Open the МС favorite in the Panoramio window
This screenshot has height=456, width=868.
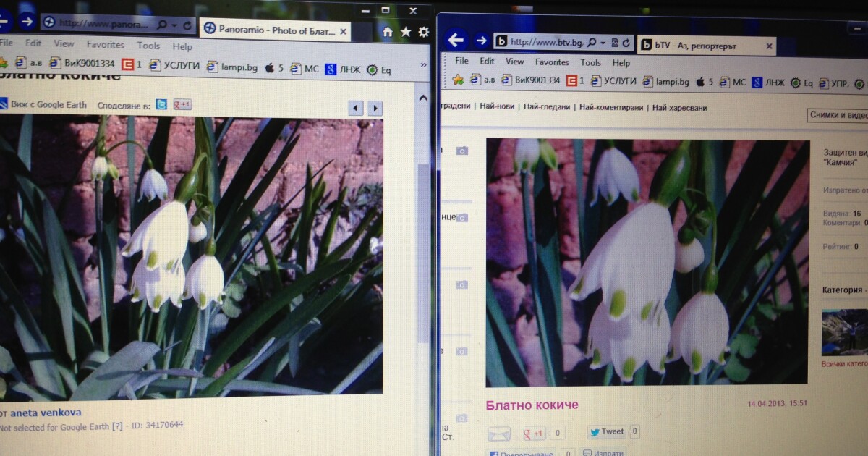coord(305,69)
